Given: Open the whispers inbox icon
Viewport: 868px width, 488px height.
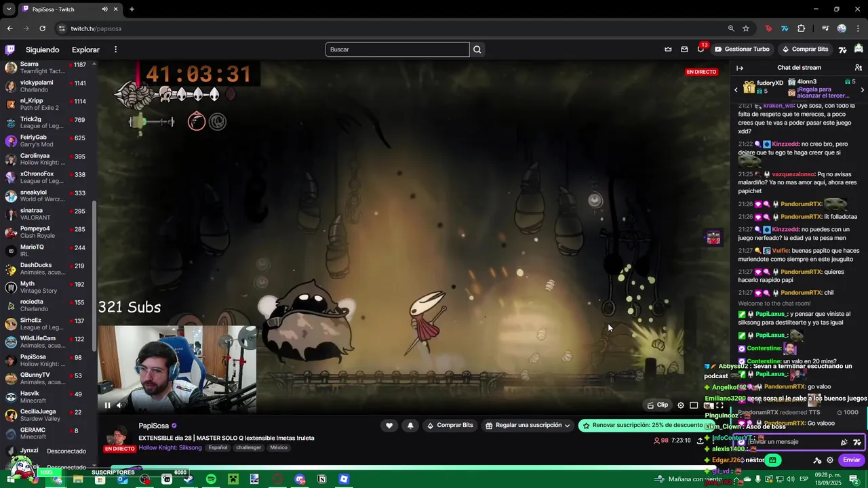Looking at the screenshot, I should click(684, 49).
